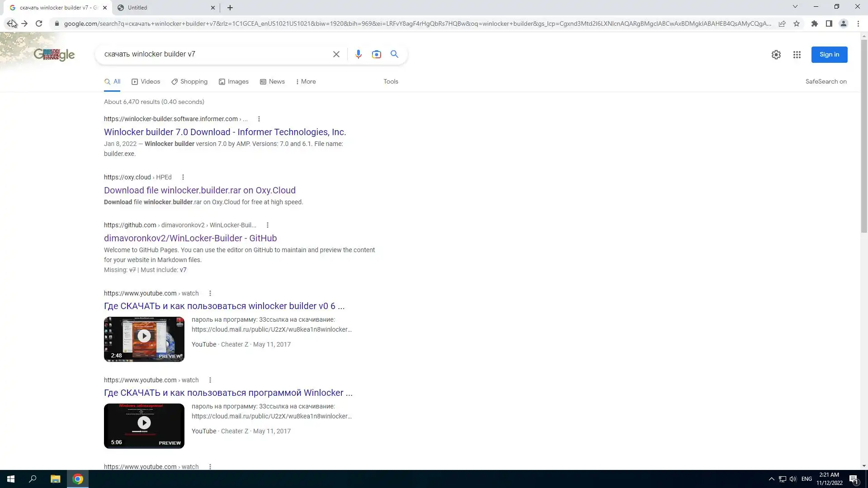Open File Explorer from the taskbar
Image resolution: width=868 pixels, height=488 pixels.
click(x=55, y=479)
